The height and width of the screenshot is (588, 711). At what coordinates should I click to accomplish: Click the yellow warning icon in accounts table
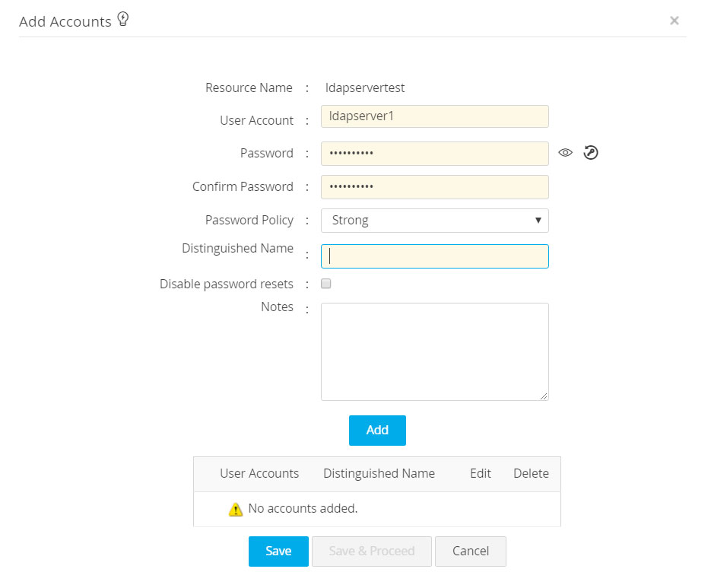point(236,509)
